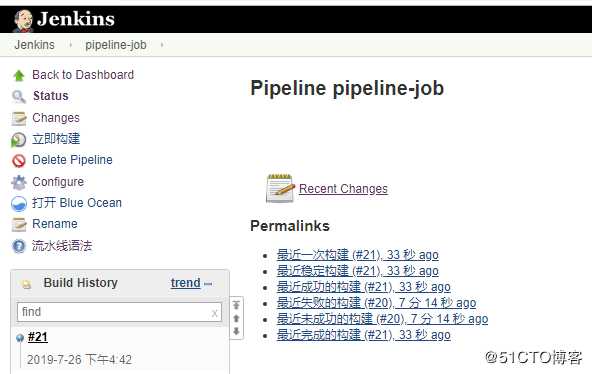Click the Build History title text
Image resolution: width=592 pixels, height=374 pixels.
[80, 283]
